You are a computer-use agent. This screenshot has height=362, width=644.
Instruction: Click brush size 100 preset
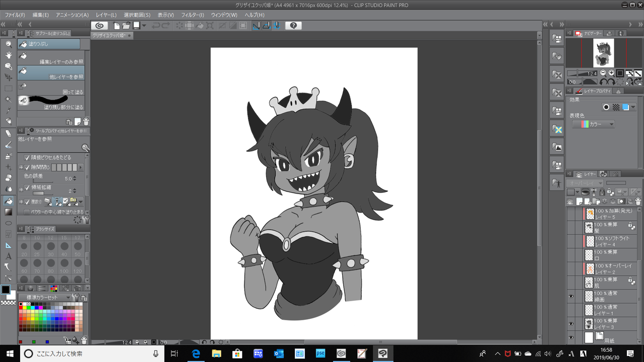[x=64, y=266]
